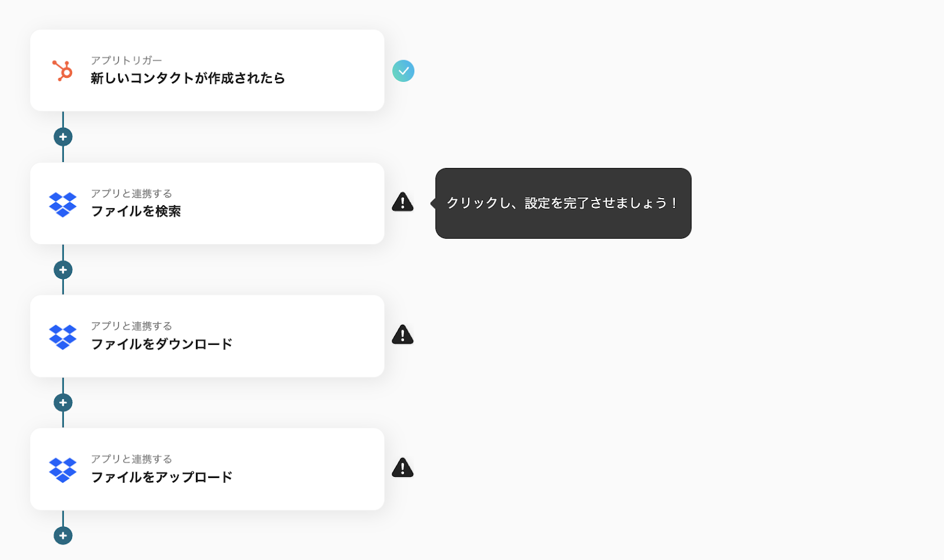The height and width of the screenshot is (560, 944).
Task: Add a step below the trigger card
Action: (x=63, y=137)
